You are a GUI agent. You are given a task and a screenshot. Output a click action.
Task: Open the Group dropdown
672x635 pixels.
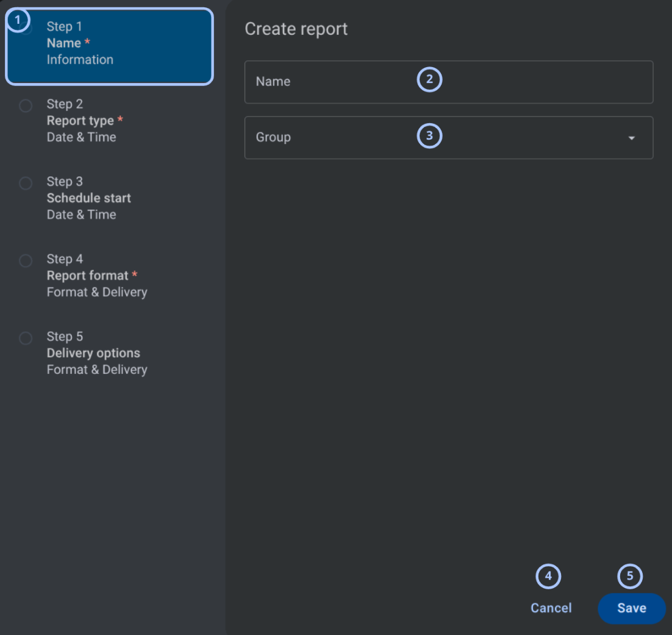[449, 138]
